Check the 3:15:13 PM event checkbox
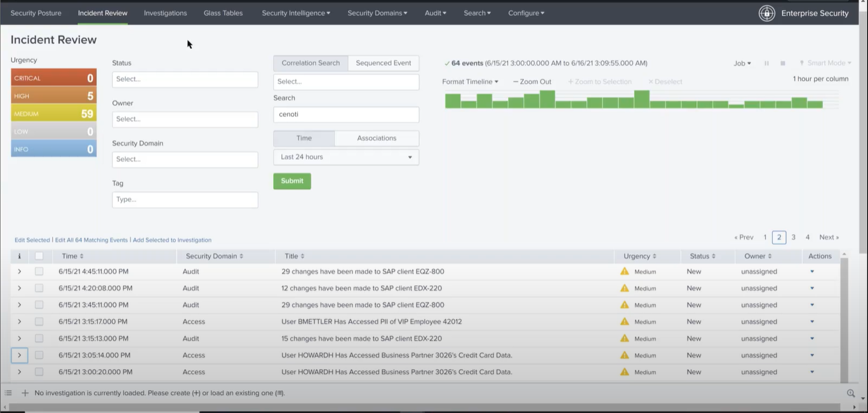Screen dimensions: 868x413 (39, 338)
